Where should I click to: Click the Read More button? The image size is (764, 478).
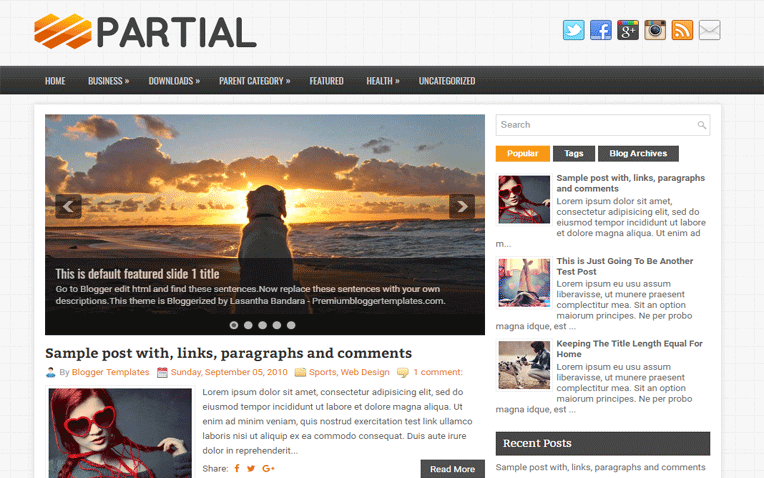pos(453,469)
